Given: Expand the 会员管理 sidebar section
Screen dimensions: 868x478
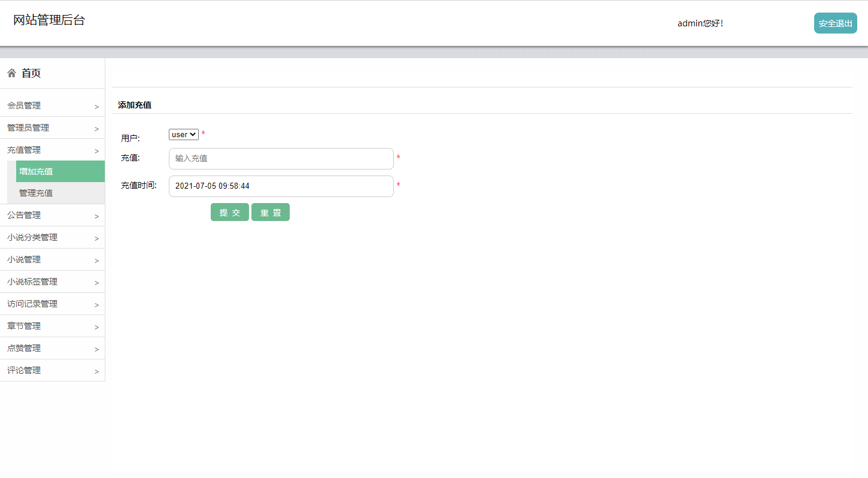Looking at the screenshot, I should point(52,105).
